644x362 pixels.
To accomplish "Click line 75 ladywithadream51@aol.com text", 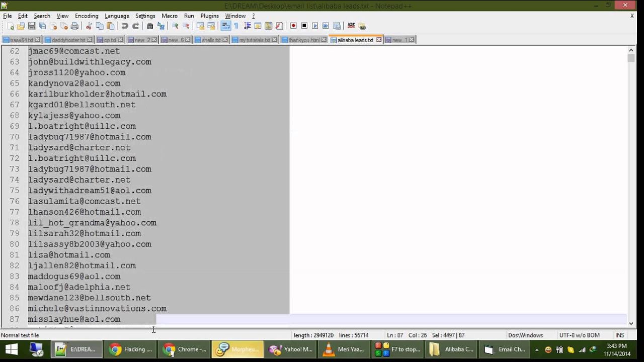I will pos(90,191).
